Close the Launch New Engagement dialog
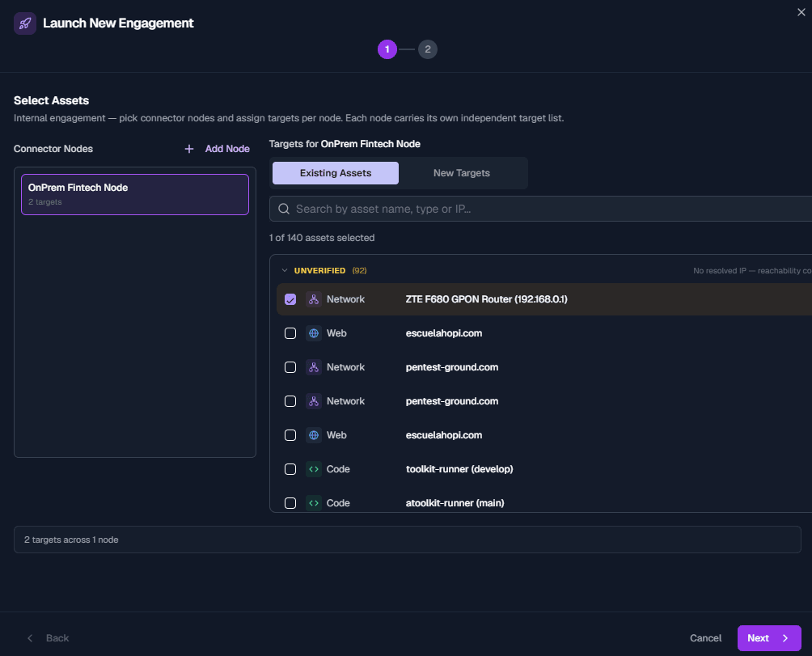The width and height of the screenshot is (812, 656). [801, 12]
